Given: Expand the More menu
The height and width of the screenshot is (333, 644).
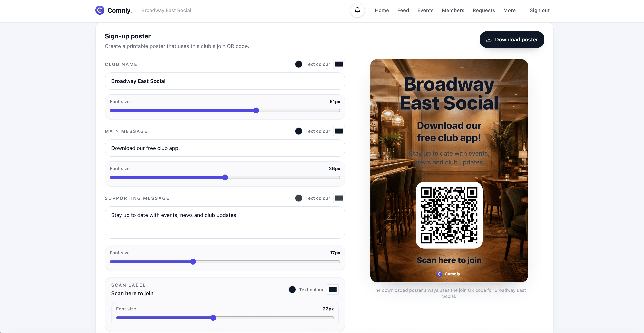Looking at the screenshot, I should coord(509,10).
